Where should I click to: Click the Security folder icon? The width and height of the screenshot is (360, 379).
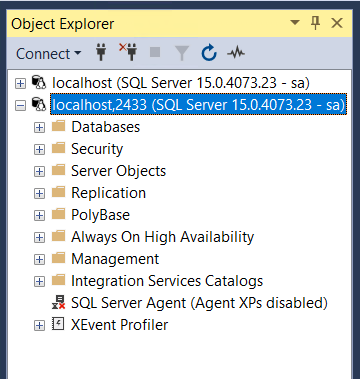click(59, 148)
